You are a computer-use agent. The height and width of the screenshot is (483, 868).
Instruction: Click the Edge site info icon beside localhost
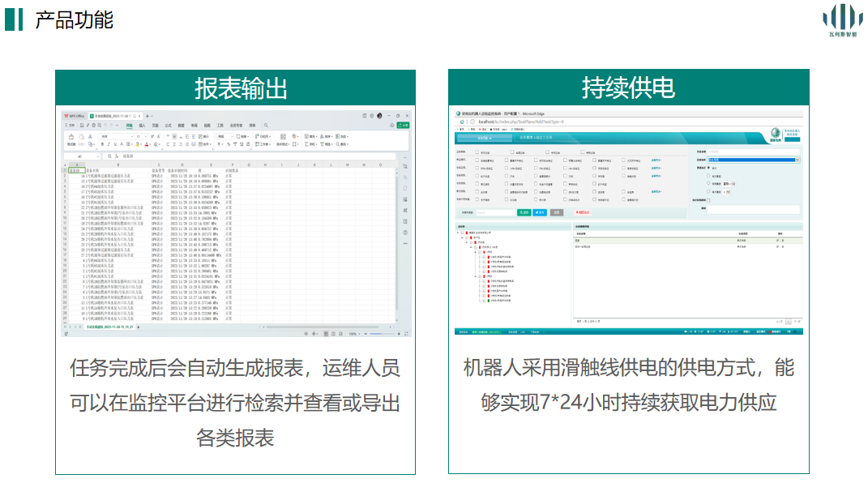[x=472, y=122]
